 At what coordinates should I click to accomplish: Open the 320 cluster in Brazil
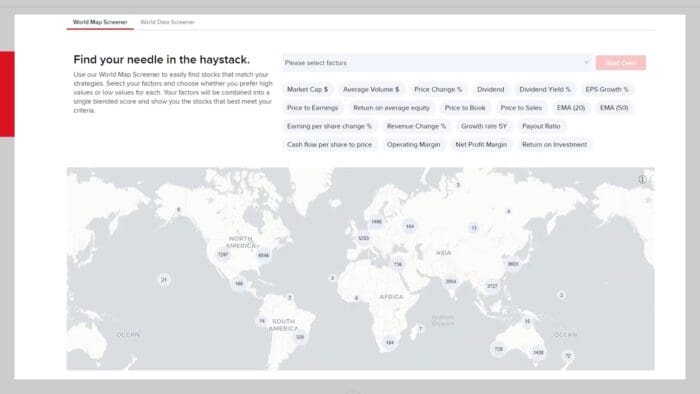pos(300,337)
